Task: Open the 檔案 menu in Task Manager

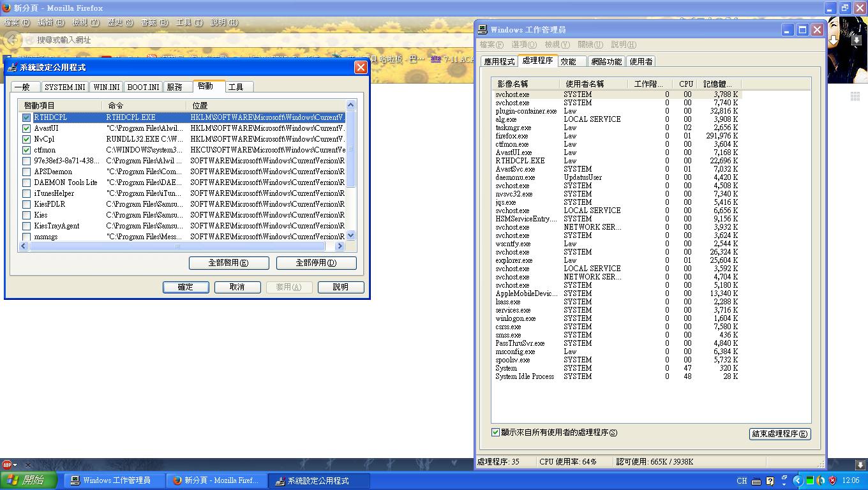Action: pyautogui.click(x=491, y=45)
